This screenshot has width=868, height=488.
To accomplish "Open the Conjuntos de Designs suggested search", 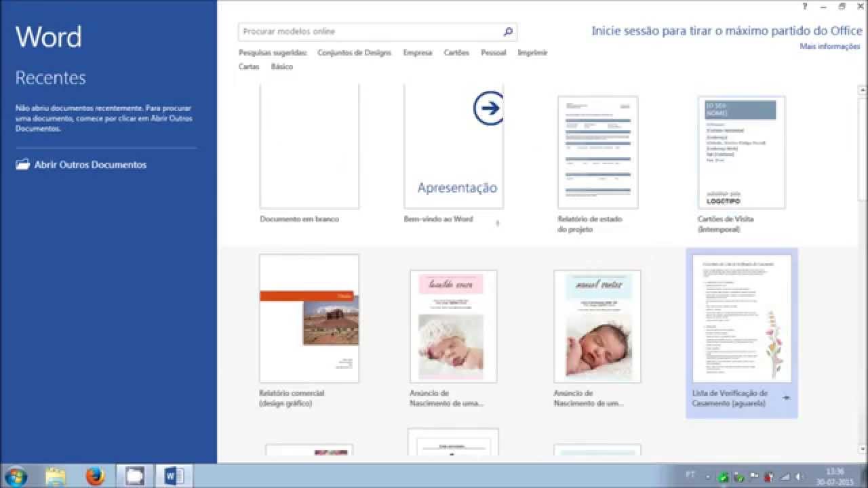I will 354,53.
